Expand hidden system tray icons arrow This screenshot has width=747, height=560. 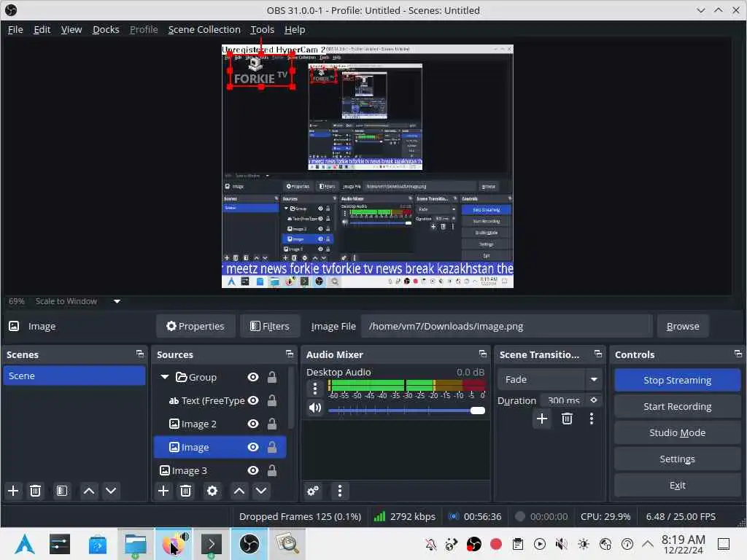(x=648, y=543)
